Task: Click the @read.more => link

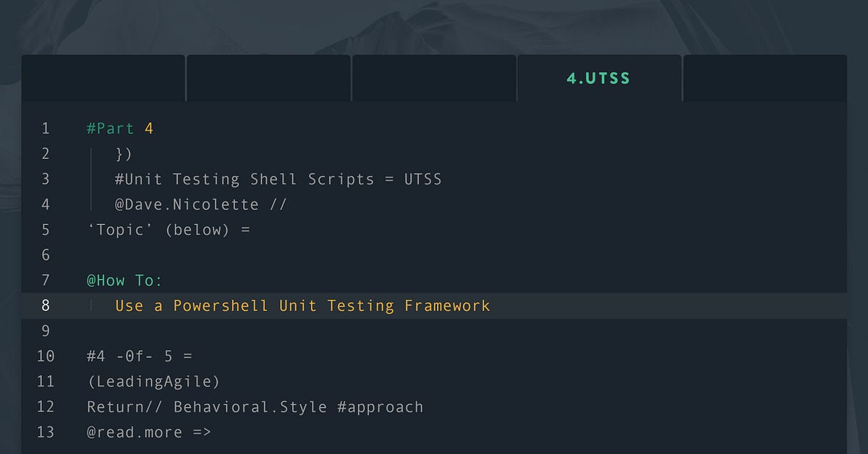Action: pyautogui.click(x=148, y=432)
